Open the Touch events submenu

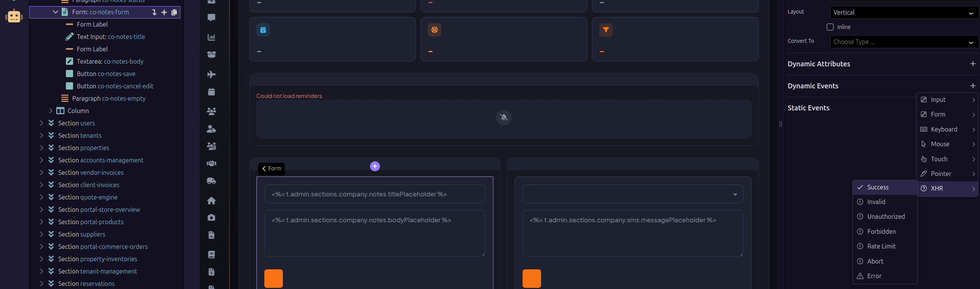[x=948, y=159]
